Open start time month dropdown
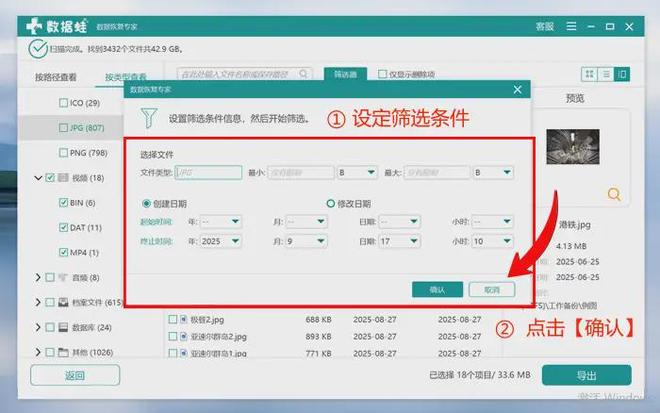This screenshot has height=413, width=660. [306, 221]
